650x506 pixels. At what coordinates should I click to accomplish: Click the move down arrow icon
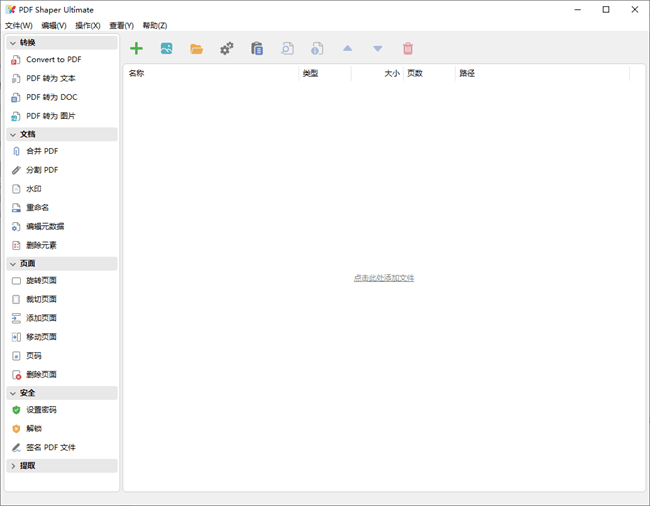pos(377,48)
